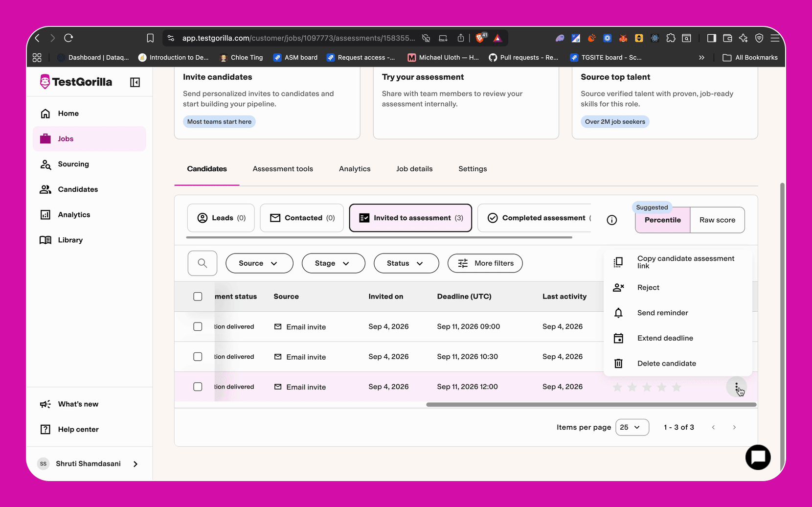Check the candidate with 10:30 deadline
The image size is (812, 507).
point(198,357)
